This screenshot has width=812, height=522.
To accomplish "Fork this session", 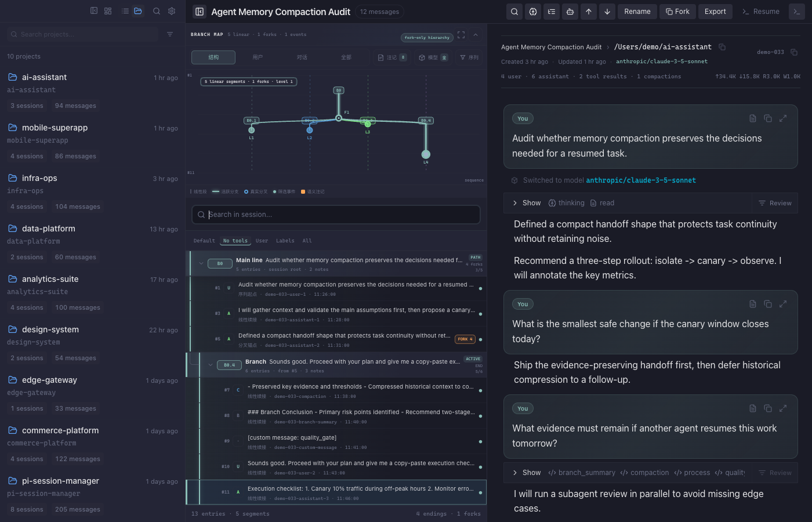I will [677, 12].
